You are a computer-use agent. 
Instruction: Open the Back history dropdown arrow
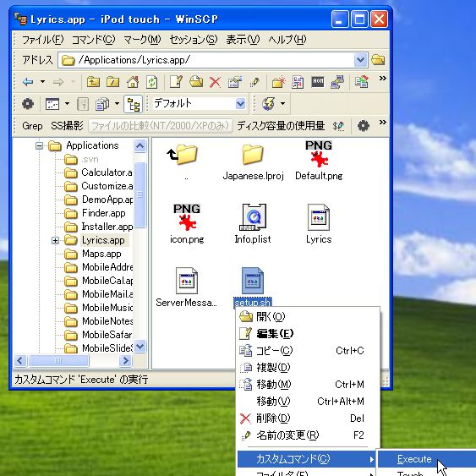coord(43,82)
